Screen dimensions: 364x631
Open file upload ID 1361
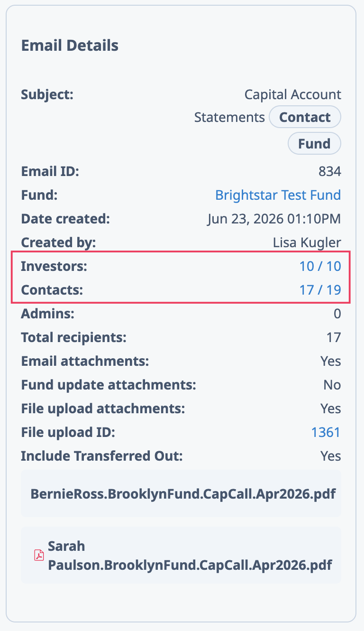tap(326, 432)
